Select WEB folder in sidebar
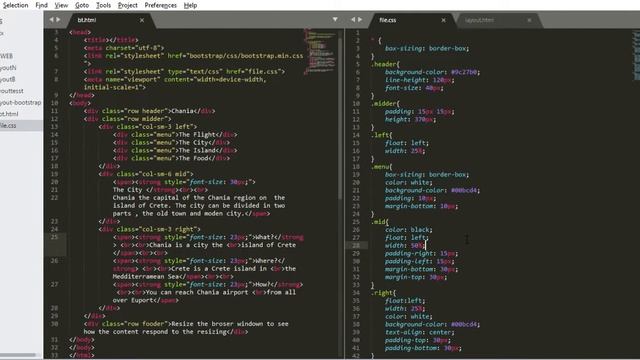The image size is (640, 360). pyautogui.click(x=7, y=56)
